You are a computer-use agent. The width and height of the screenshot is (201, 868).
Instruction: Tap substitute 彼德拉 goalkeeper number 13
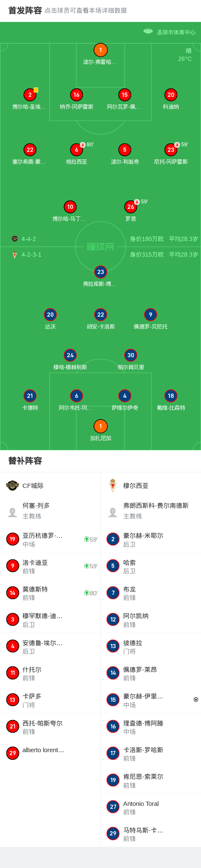pos(151,646)
